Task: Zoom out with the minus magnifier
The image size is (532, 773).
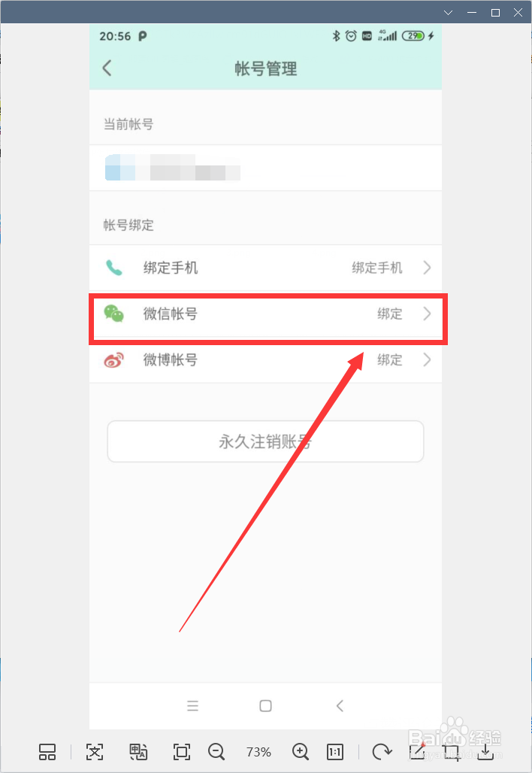Action: pos(216,752)
